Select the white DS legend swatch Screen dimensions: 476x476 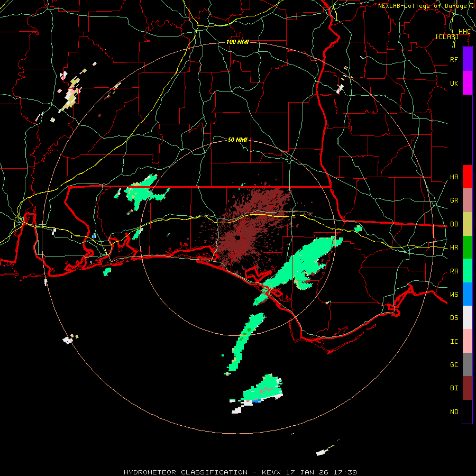(x=467, y=317)
